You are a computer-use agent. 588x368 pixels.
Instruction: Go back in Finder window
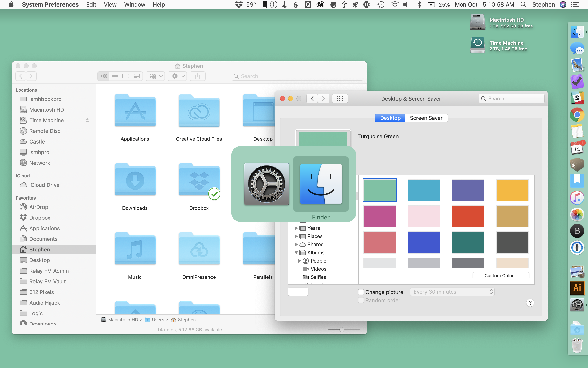pos(21,76)
